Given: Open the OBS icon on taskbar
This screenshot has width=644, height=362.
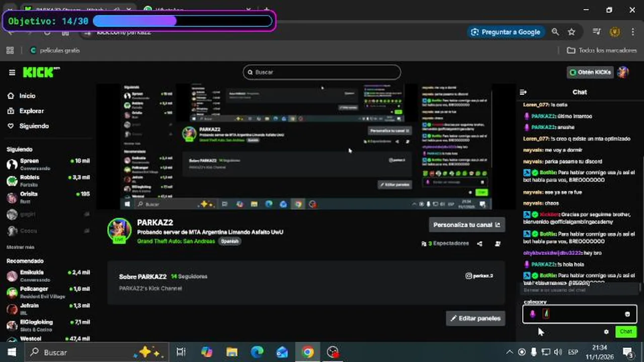Looking at the screenshot, I should (x=333, y=352).
